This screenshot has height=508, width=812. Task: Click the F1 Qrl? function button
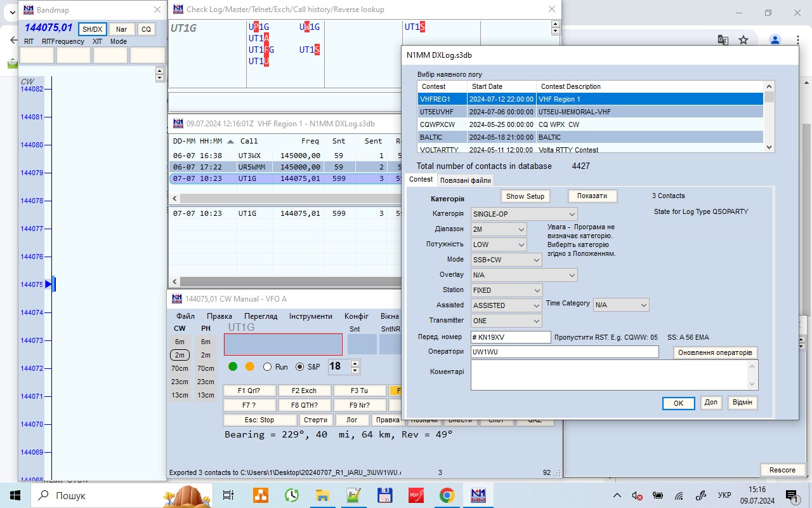click(249, 391)
